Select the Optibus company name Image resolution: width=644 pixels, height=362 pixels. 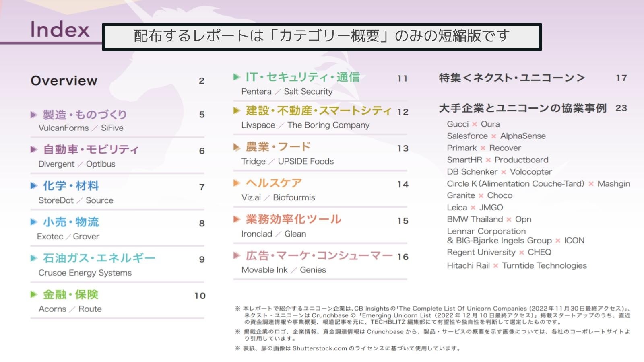click(101, 164)
